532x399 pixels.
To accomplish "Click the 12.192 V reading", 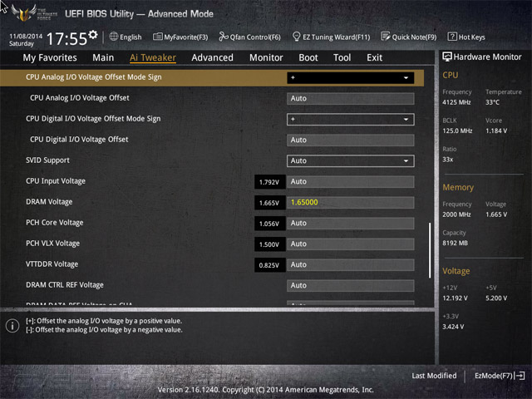I will (x=455, y=298).
